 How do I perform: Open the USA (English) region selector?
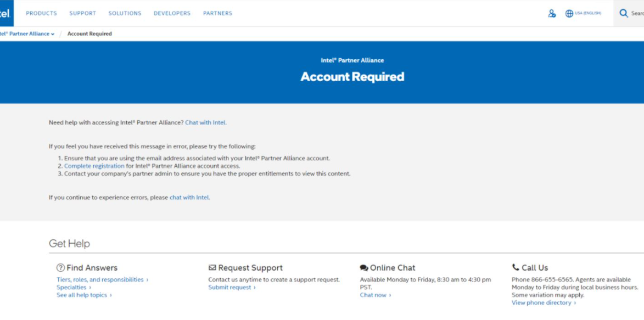(588, 13)
